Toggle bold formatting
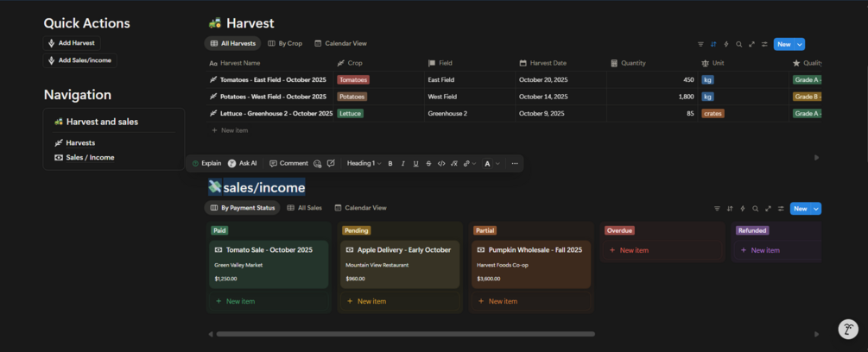868x352 pixels. [390, 164]
